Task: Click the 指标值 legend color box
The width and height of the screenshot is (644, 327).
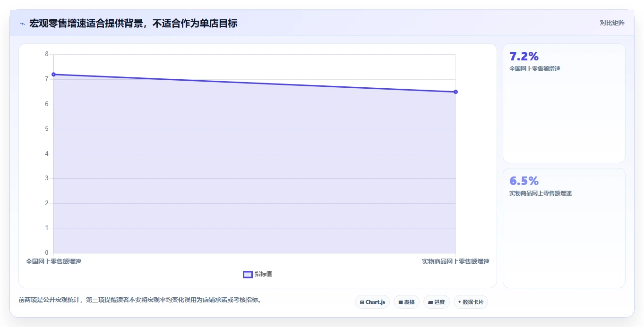Action: pyautogui.click(x=248, y=275)
